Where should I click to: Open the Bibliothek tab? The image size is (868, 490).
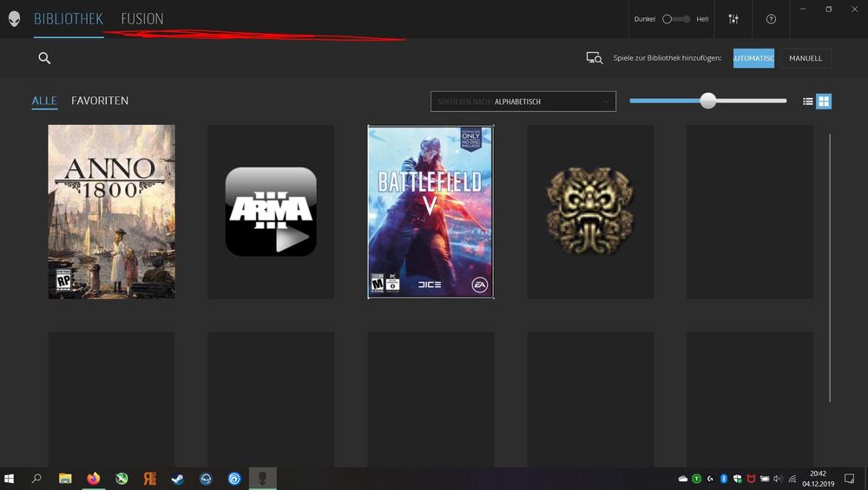point(69,19)
